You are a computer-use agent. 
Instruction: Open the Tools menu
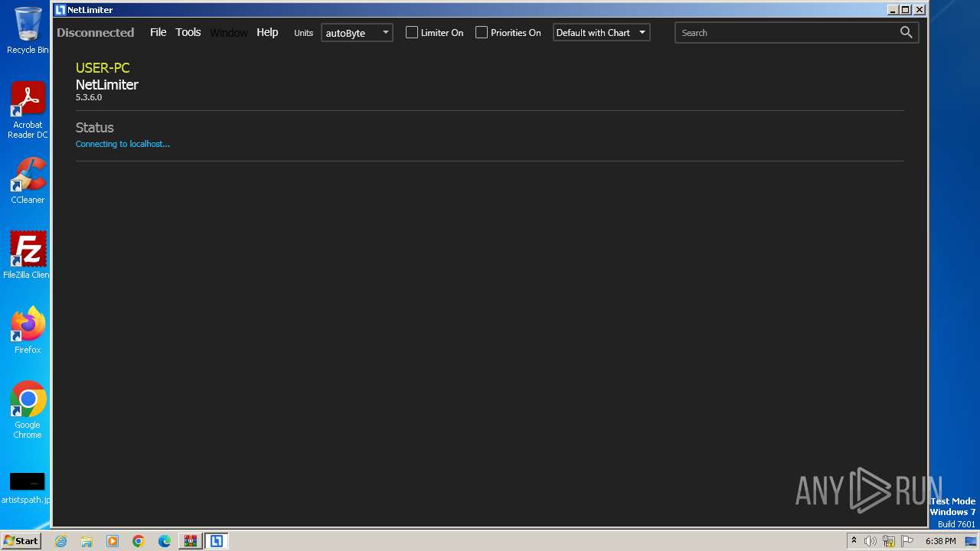click(188, 32)
